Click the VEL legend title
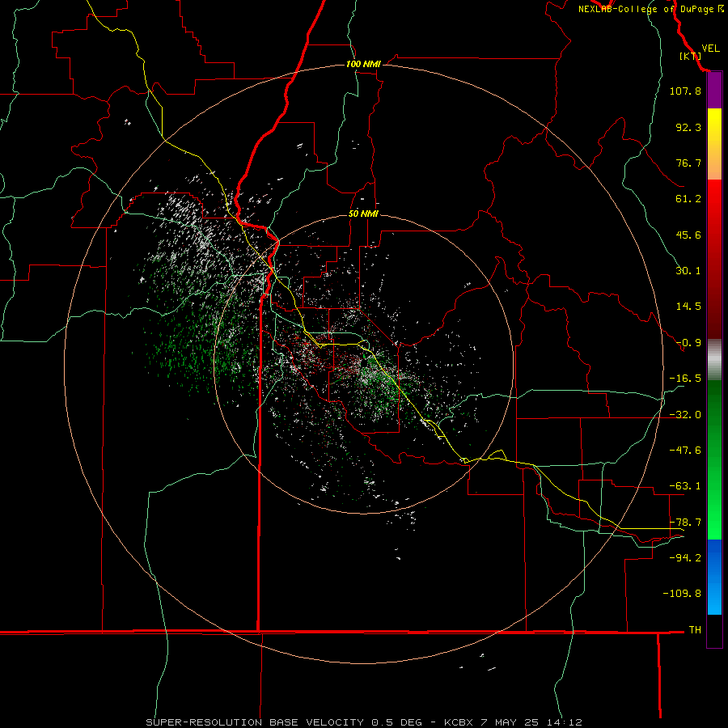The height and width of the screenshot is (728, 728). [710, 49]
